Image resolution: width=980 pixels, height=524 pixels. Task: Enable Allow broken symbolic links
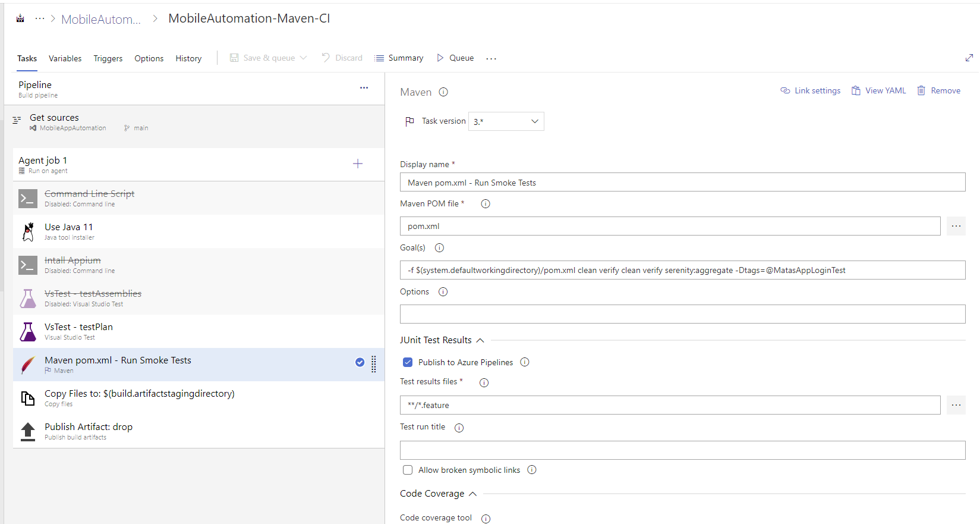coord(408,470)
